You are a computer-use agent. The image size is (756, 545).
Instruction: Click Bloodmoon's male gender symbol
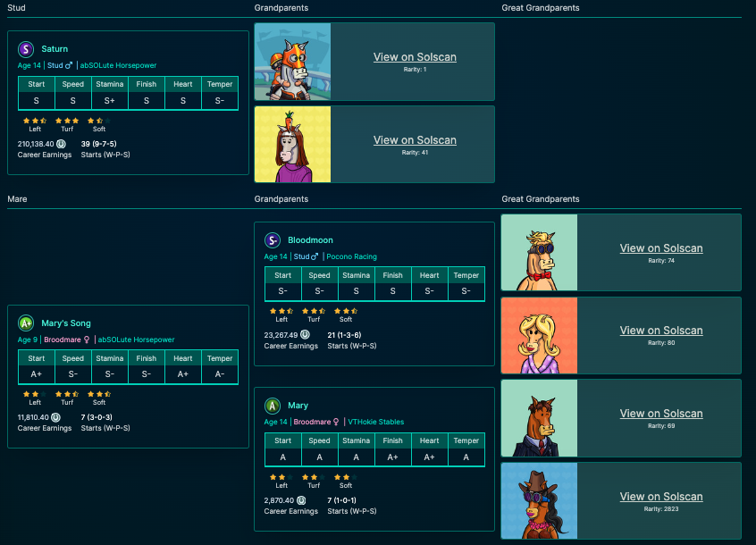click(x=315, y=256)
